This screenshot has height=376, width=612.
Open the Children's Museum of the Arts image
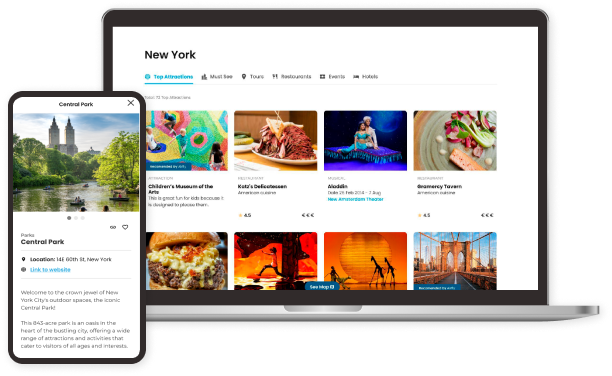[187, 141]
